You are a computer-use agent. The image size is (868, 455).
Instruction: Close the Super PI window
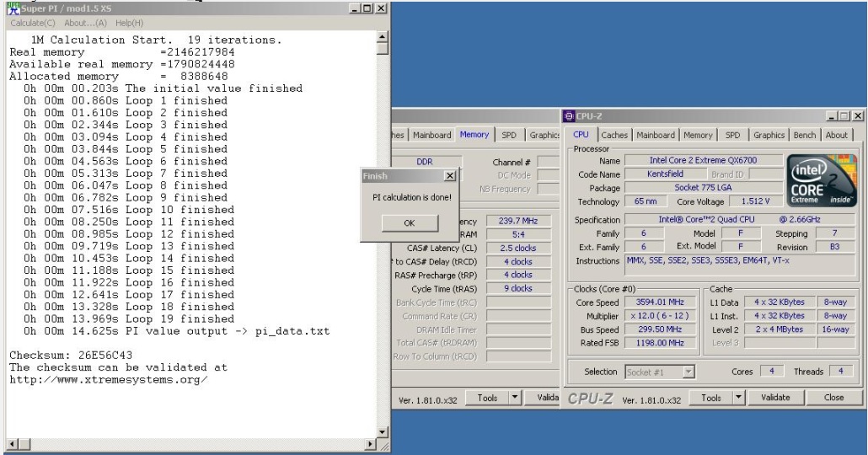(x=381, y=8)
